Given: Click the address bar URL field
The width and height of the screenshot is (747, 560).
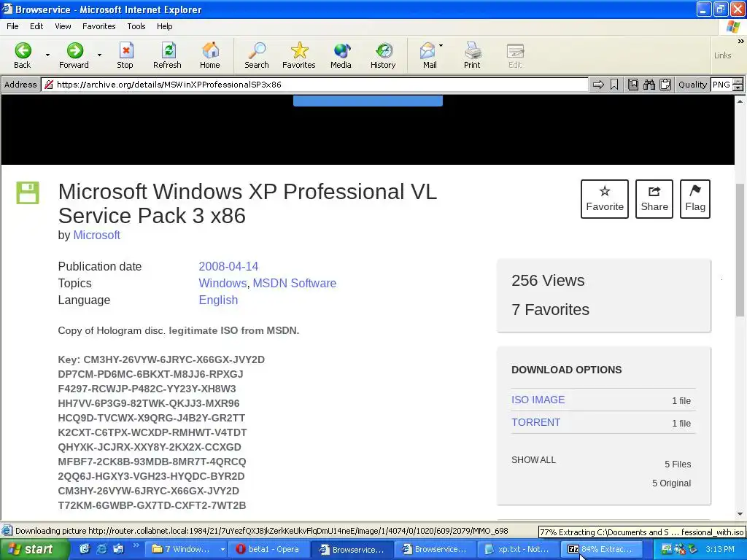Looking at the screenshot, I should [x=314, y=85].
